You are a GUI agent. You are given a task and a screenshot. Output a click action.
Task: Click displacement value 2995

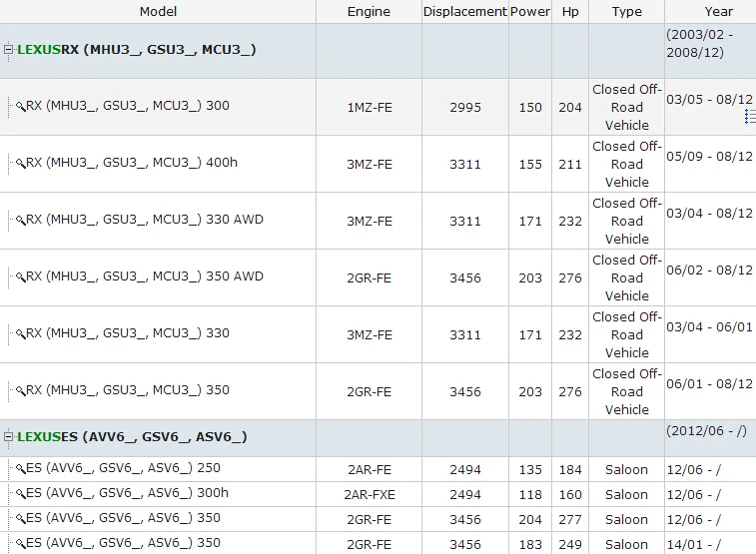465,108
